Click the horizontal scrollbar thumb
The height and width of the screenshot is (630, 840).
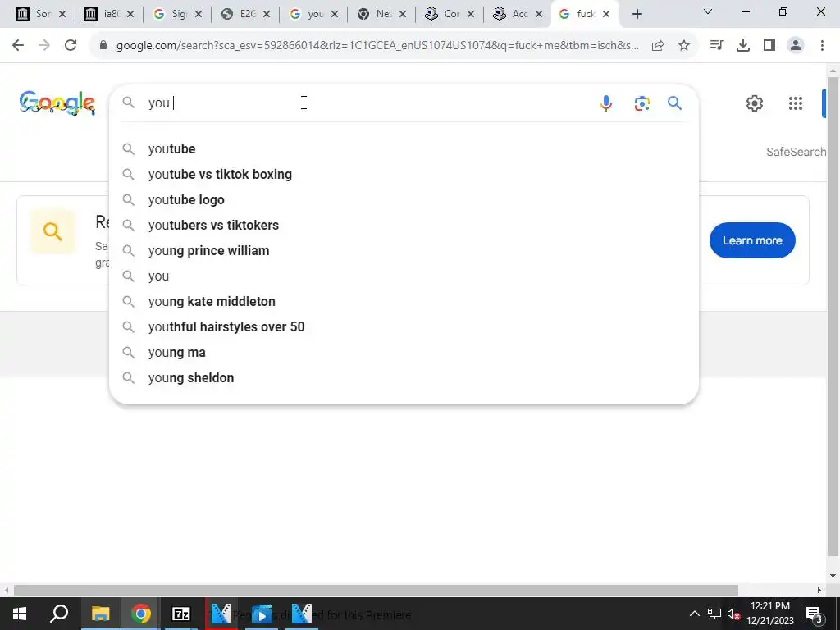[376, 590]
